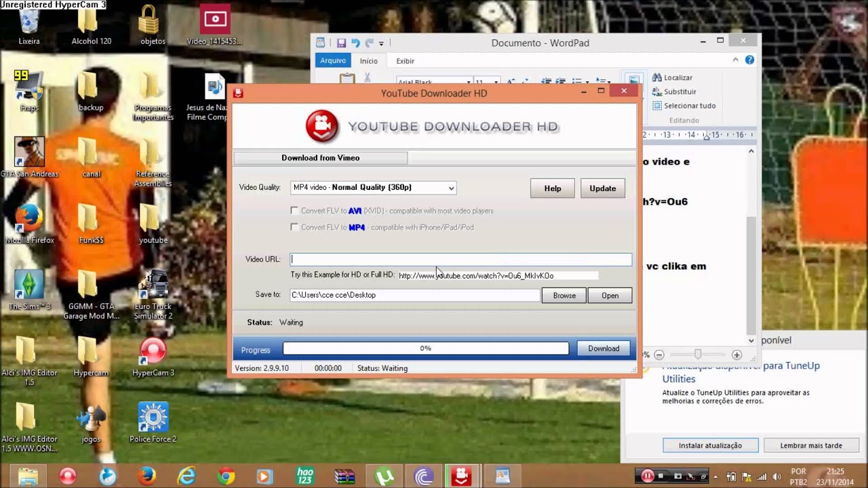Click the volume speaker tray icon

(x=776, y=476)
